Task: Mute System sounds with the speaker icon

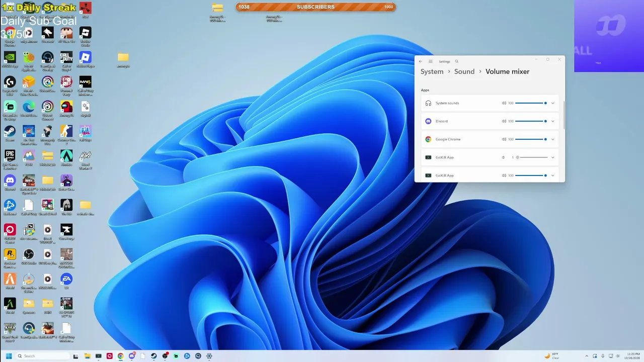Action: [504, 103]
